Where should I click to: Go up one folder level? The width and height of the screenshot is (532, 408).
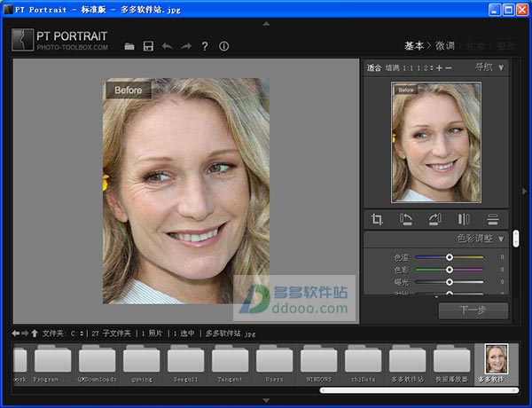click(35, 333)
